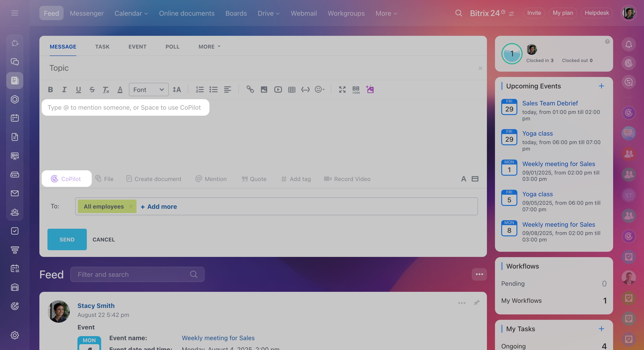Toggle BB code mode
644x350 pixels.
(x=356, y=90)
